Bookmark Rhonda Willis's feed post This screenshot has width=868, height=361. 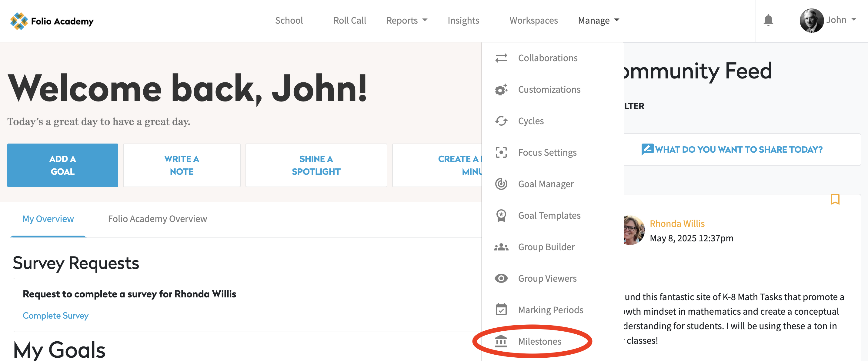835,199
